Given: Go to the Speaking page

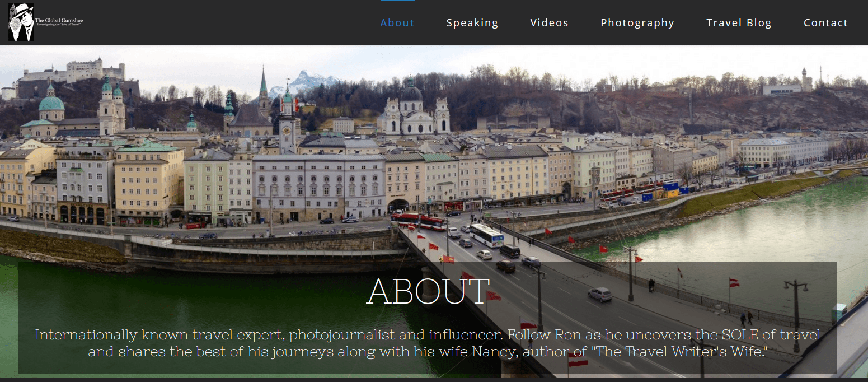Looking at the screenshot, I should (x=472, y=23).
